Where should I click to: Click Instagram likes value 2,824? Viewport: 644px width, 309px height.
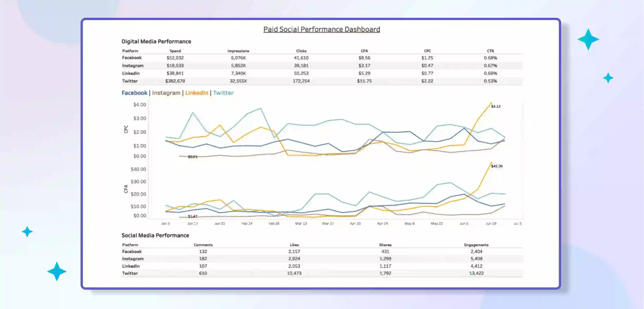click(x=294, y=259)
